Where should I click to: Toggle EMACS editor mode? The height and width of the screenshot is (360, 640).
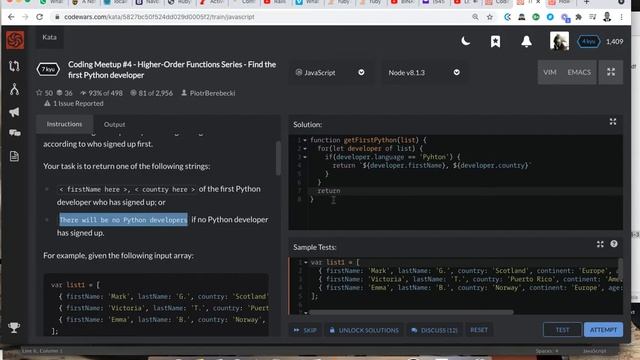pyautogui.click(x=579, y=72)
